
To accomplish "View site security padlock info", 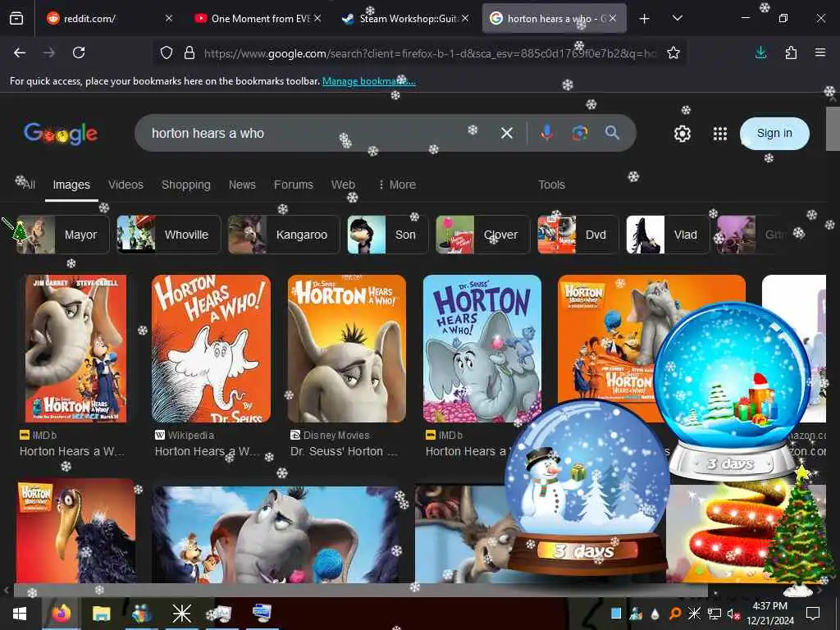I will 189,52.
